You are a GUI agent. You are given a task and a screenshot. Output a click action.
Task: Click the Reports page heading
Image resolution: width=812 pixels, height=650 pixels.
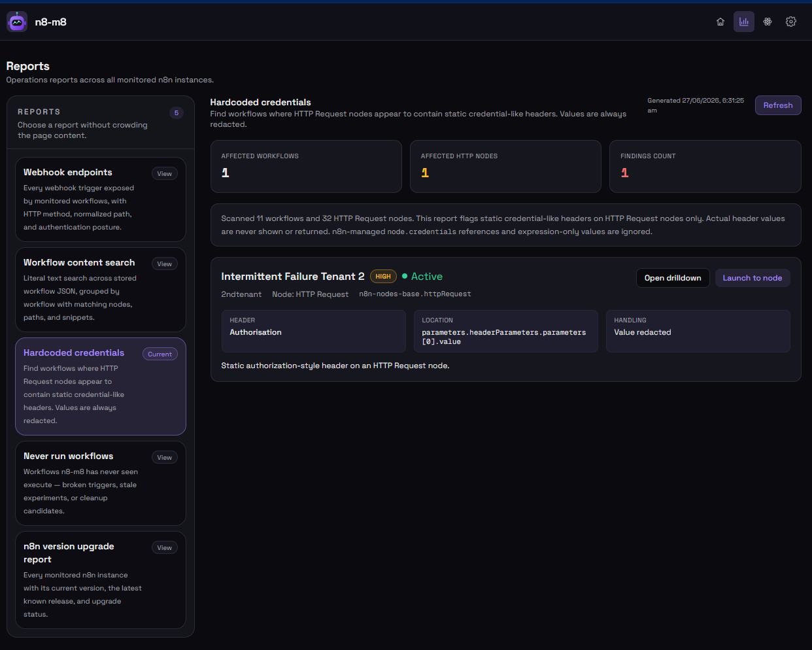pyautogui.click(x=28, y=66)
